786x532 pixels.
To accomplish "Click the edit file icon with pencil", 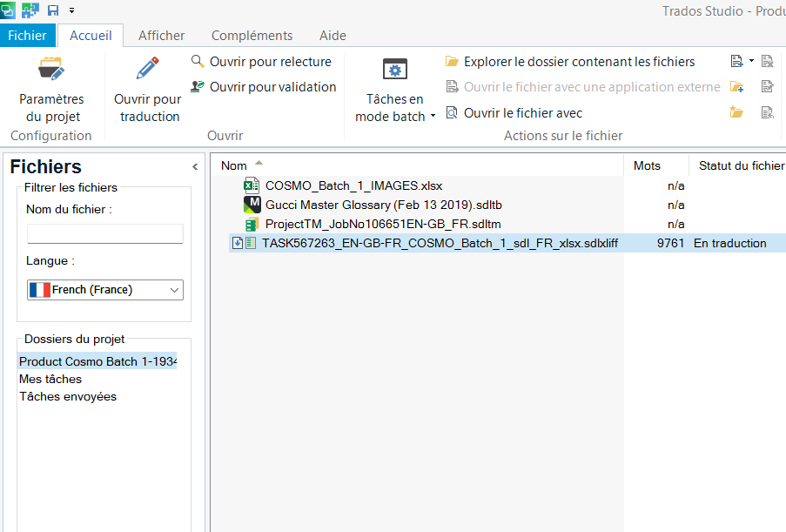I will pos(768,86).
